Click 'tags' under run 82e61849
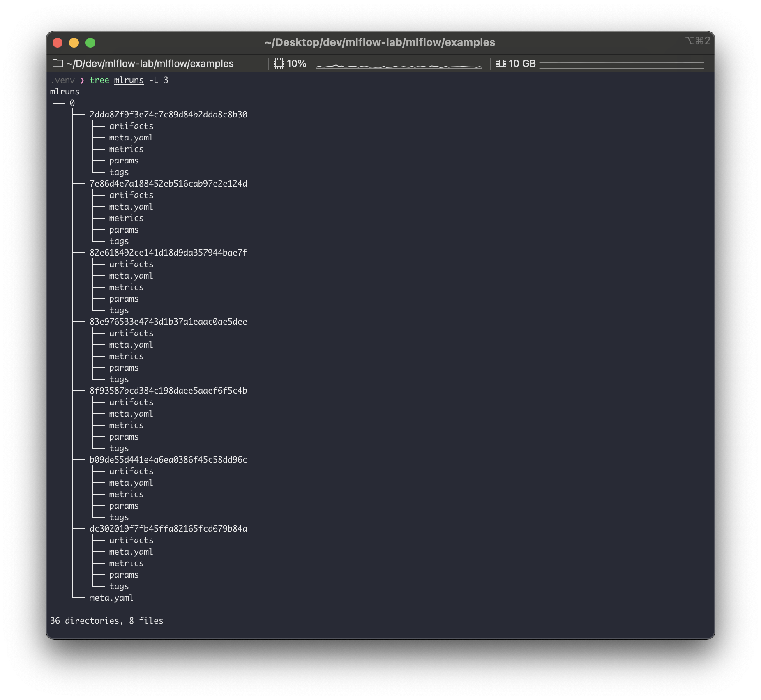This screenshot has width=761, height=700. coord(119,310)
